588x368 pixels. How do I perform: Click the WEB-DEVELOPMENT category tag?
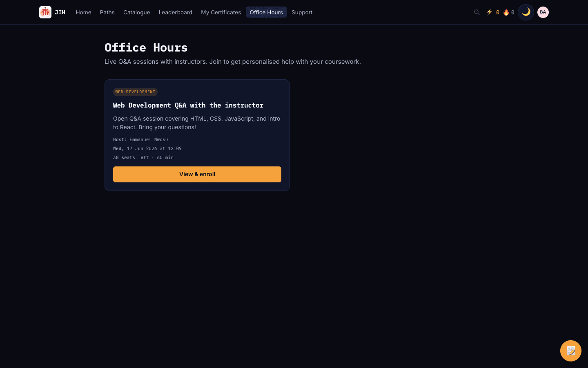(x=135, y=92)
